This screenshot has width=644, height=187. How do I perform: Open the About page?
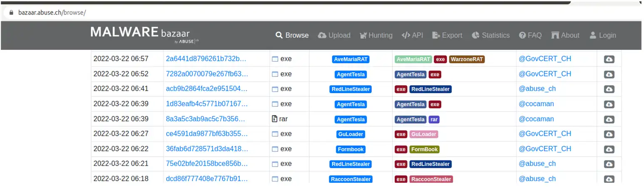click(565, 35)
